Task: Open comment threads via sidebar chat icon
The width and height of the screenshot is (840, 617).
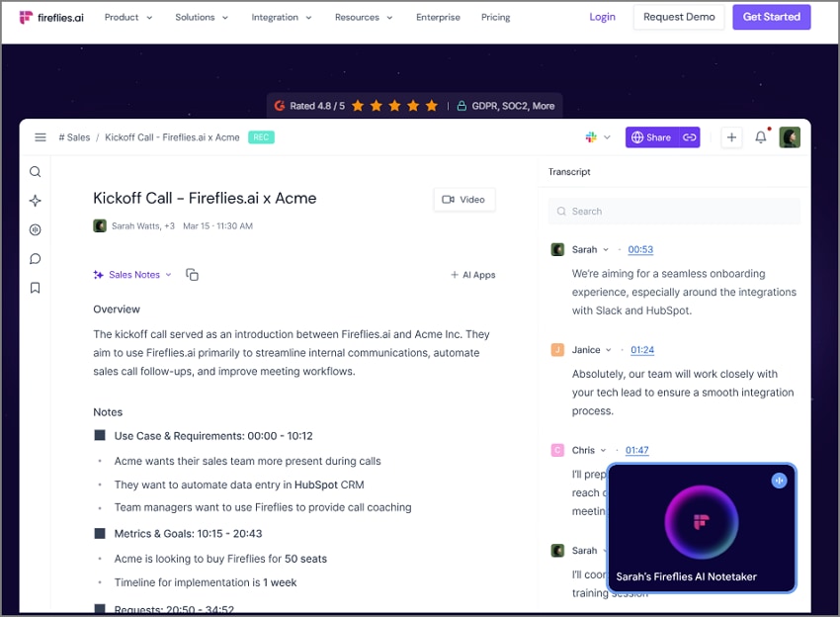Action: pyautogui.click(x=35, y=258)
